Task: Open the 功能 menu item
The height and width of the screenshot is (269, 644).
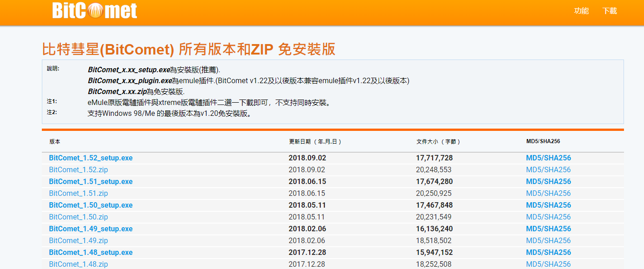Action: (581, 11)
